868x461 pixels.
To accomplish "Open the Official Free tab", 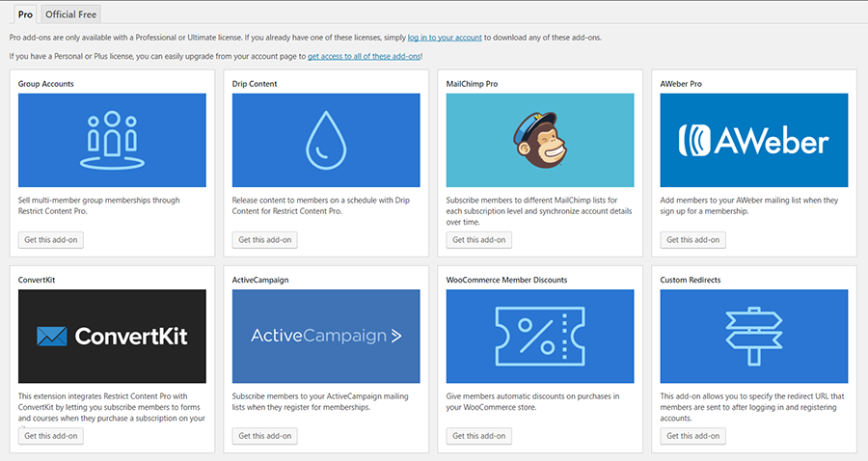I will (x=70, y=14).
